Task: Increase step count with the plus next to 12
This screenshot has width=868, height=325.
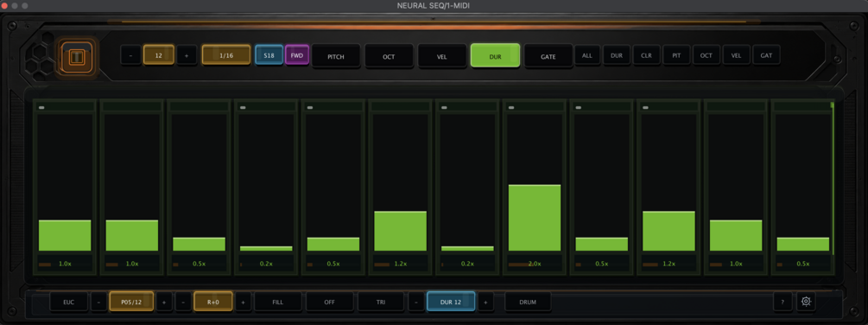Action: pos(187,55)
